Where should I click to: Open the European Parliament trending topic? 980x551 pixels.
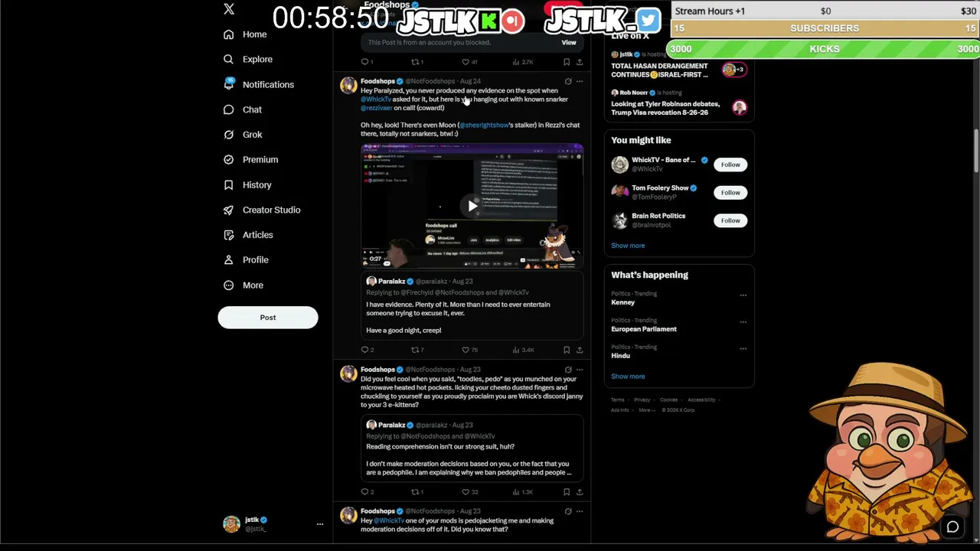click(x=644, y=329)
